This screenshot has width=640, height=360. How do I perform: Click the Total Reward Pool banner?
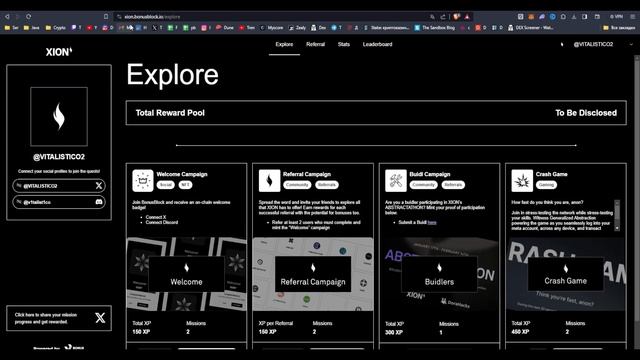click(x=376, y=113)
